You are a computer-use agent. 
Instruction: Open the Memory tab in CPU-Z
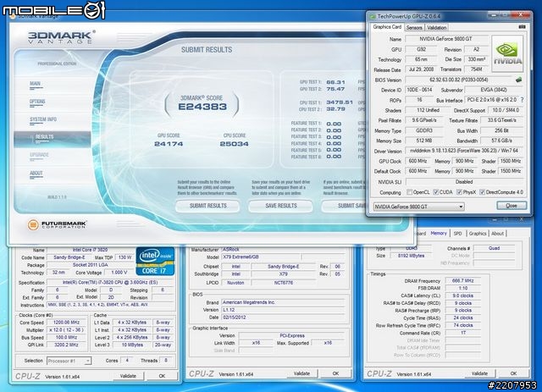439,234
